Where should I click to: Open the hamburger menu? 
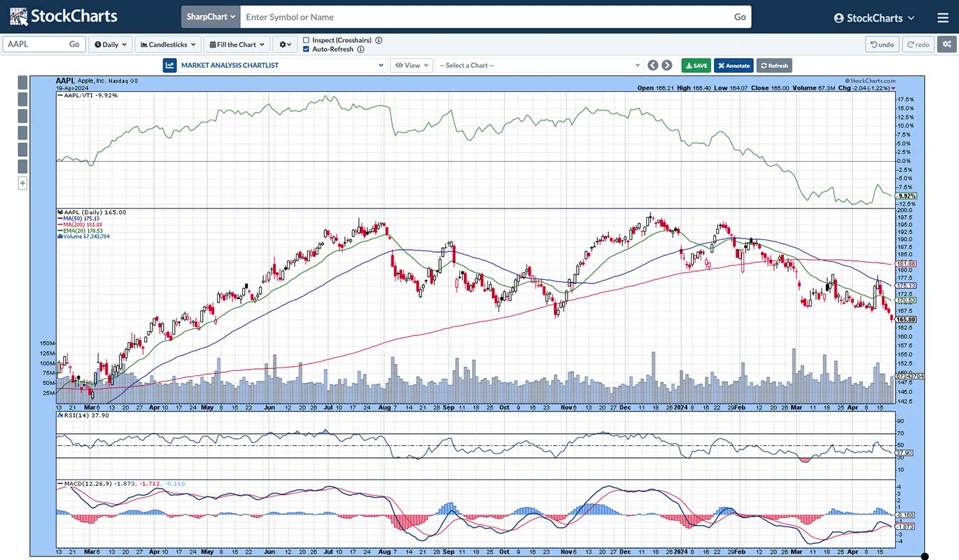coord(942,17)
